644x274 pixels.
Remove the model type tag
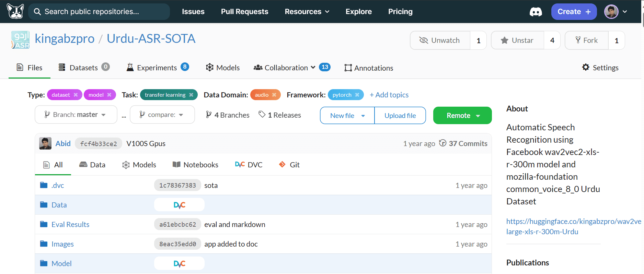click(x=109, y=95)
